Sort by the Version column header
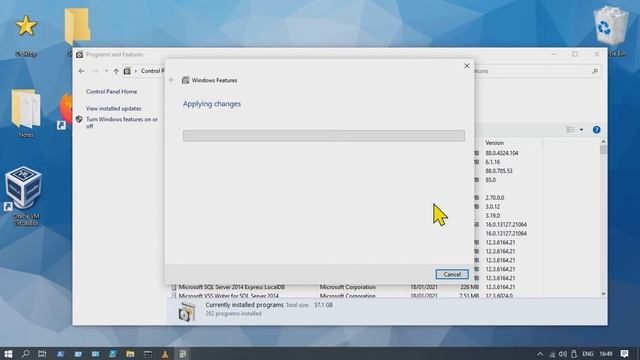Image resolution: width=640 pixels, height=360 pixels. 494,143
